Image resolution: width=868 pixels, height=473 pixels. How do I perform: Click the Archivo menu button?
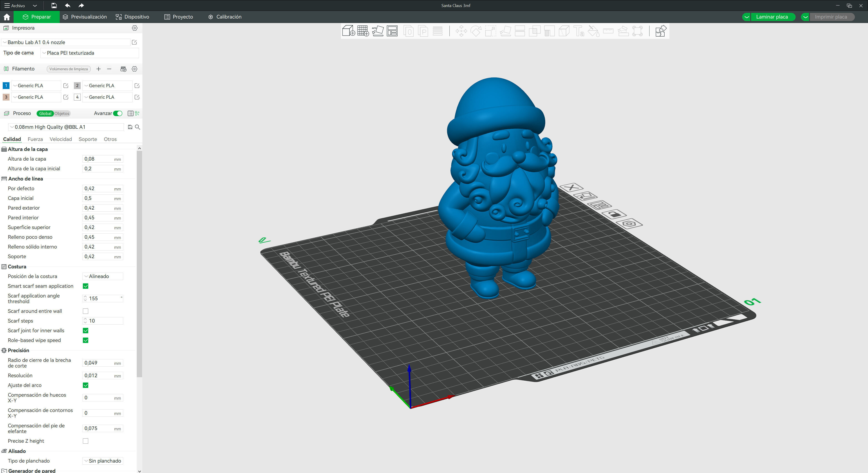(x=15, y=6)
